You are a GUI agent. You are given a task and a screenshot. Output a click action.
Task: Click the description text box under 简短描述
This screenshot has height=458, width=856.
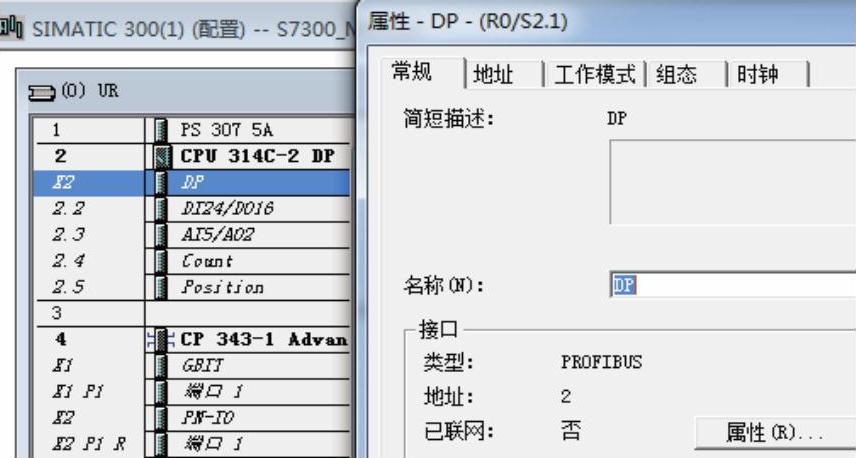[733, 182]
